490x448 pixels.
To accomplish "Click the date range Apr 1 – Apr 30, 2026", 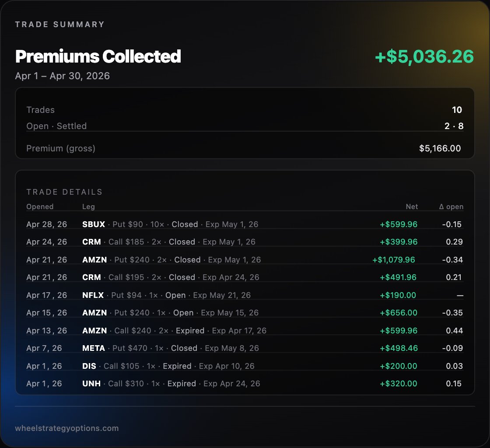I will pyautogui.click(x=63, y=76).
